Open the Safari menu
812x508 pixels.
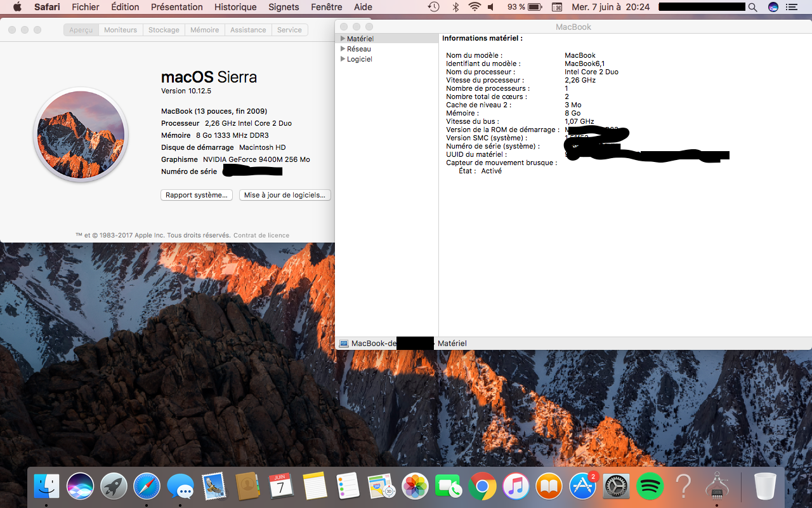[47, 7]
